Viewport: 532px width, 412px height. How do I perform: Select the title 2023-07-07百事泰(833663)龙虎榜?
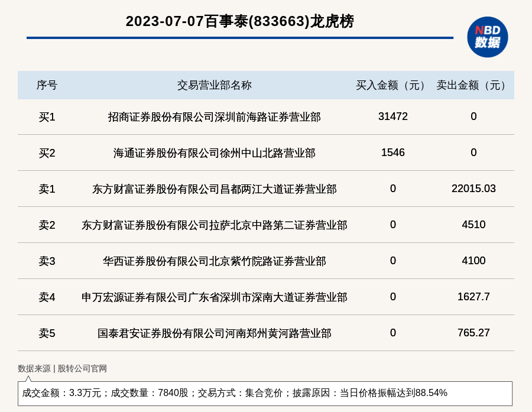tap(240, 21)
